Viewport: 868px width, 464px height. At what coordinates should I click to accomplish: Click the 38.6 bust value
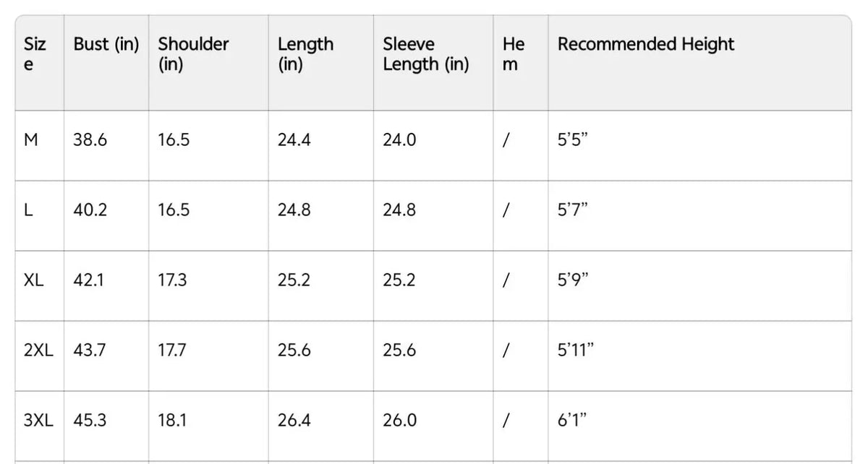point(90,140)
